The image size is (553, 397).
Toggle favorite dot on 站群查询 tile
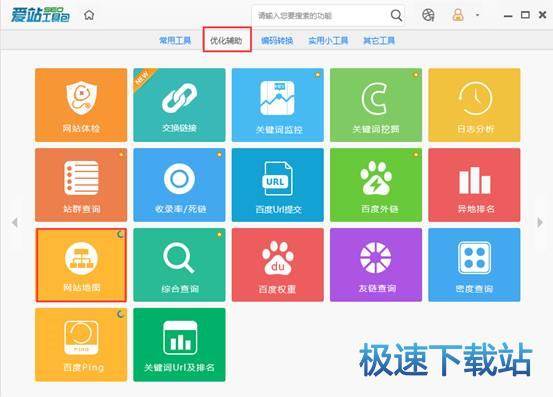point(121,154)
